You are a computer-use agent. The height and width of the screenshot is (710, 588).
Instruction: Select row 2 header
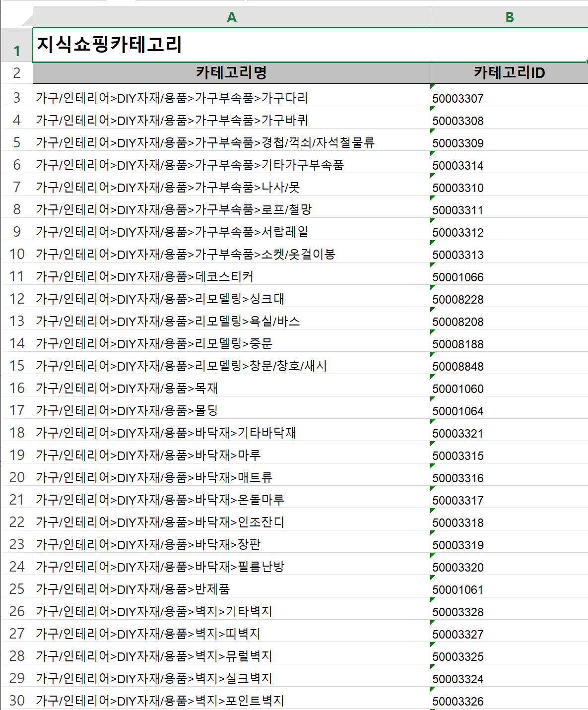click(x=16, y=73)
